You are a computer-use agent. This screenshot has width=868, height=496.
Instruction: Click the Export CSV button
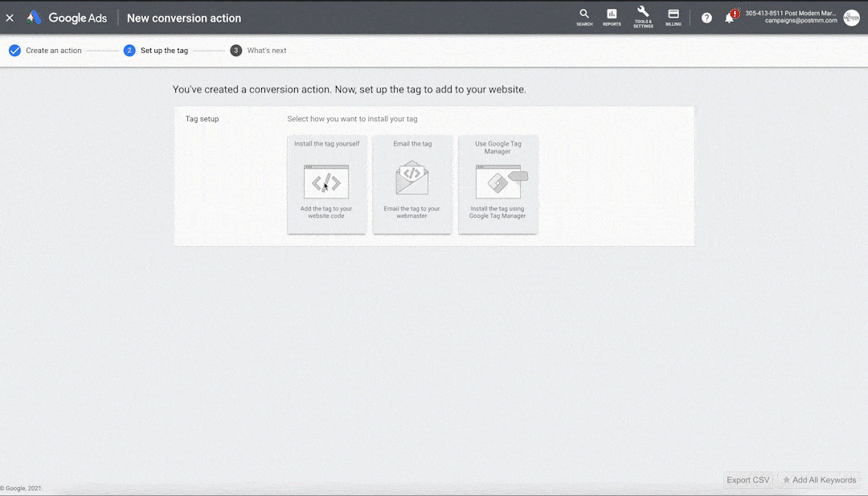click(747, 480)
